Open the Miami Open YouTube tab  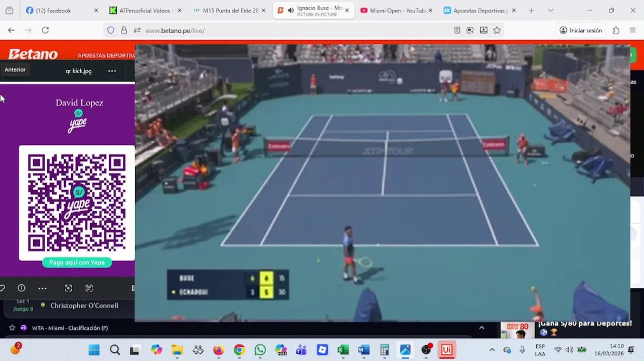[x=396, y=11]
